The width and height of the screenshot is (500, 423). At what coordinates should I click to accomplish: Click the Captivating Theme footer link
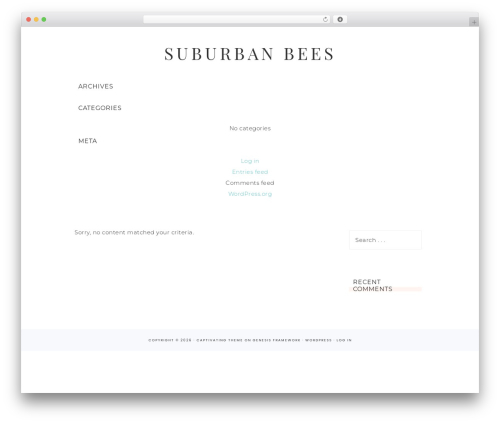[220, 340]
